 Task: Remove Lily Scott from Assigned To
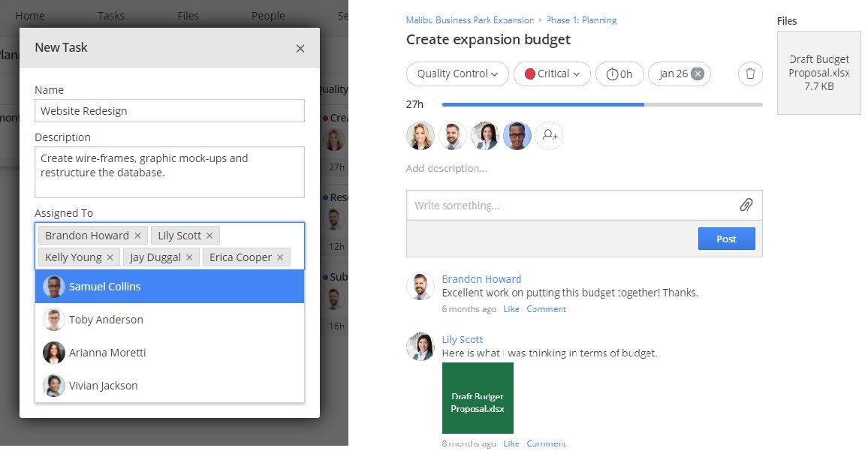point(209,236)
